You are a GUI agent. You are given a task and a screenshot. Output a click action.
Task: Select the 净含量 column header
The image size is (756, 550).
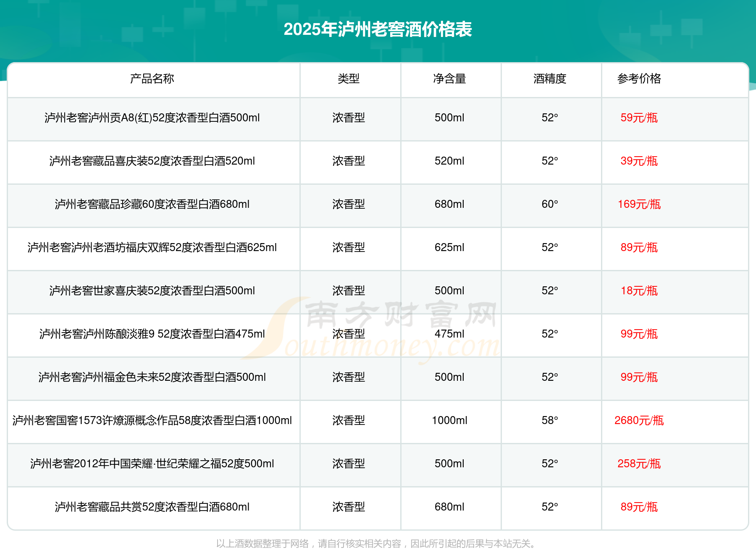point(449,79)
